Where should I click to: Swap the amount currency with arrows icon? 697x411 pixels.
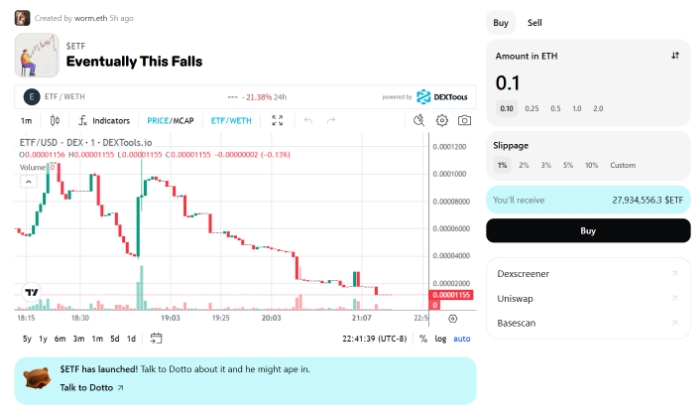675,56
